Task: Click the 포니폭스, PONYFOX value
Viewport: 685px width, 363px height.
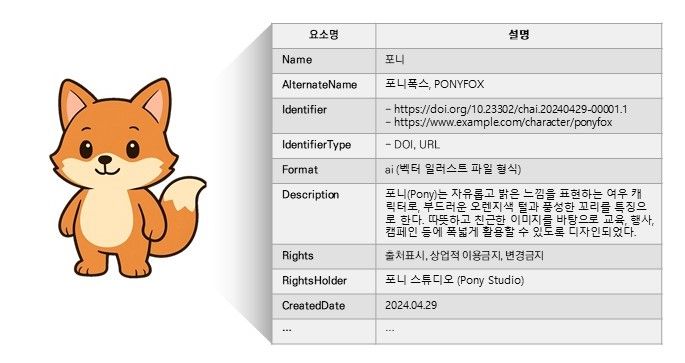Action: tap(434, 84)
